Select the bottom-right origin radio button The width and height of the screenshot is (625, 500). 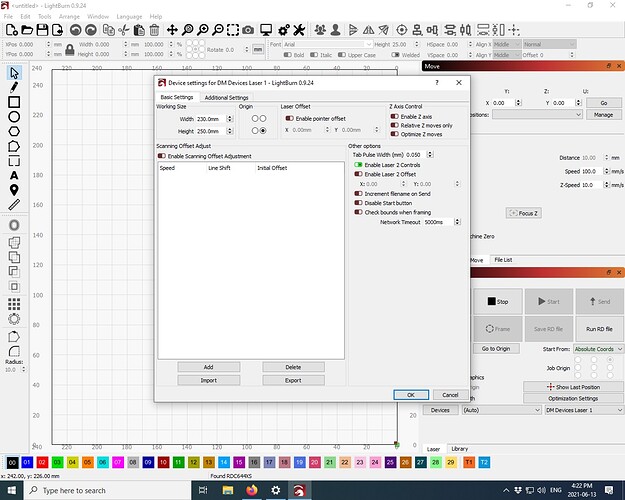263,131
